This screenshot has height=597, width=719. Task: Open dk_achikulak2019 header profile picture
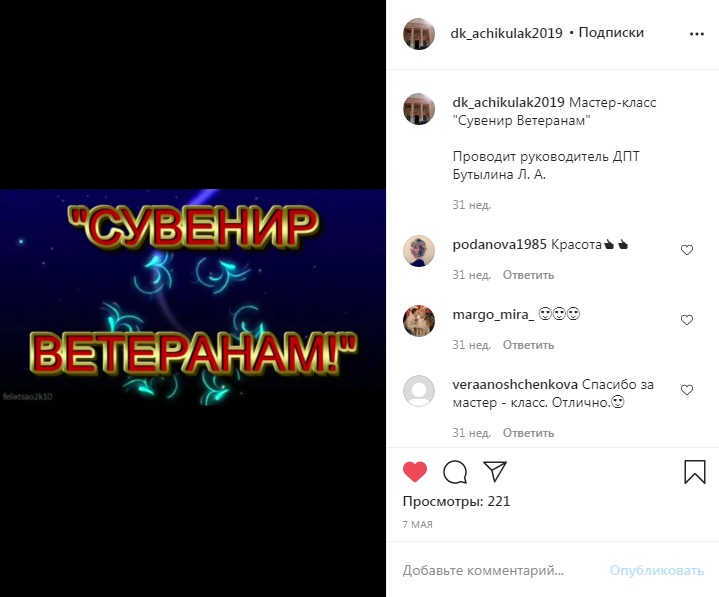(419, 34)
